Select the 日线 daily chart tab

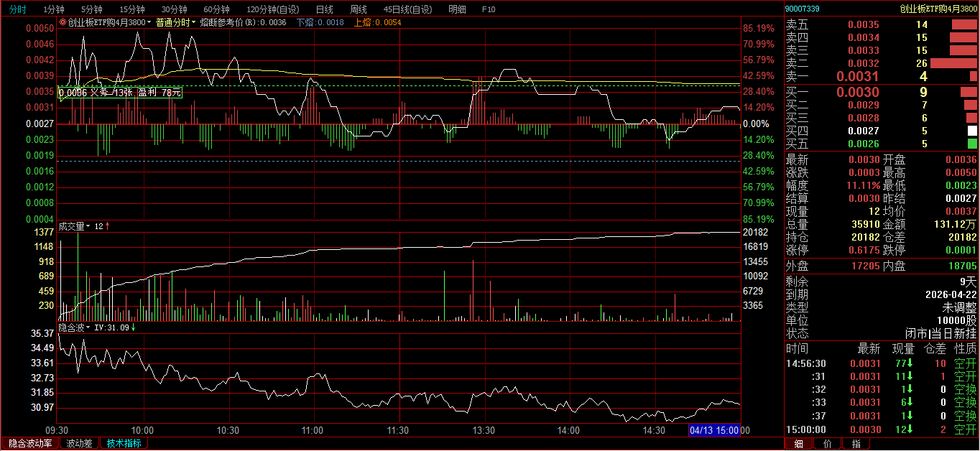pos(324,9)
